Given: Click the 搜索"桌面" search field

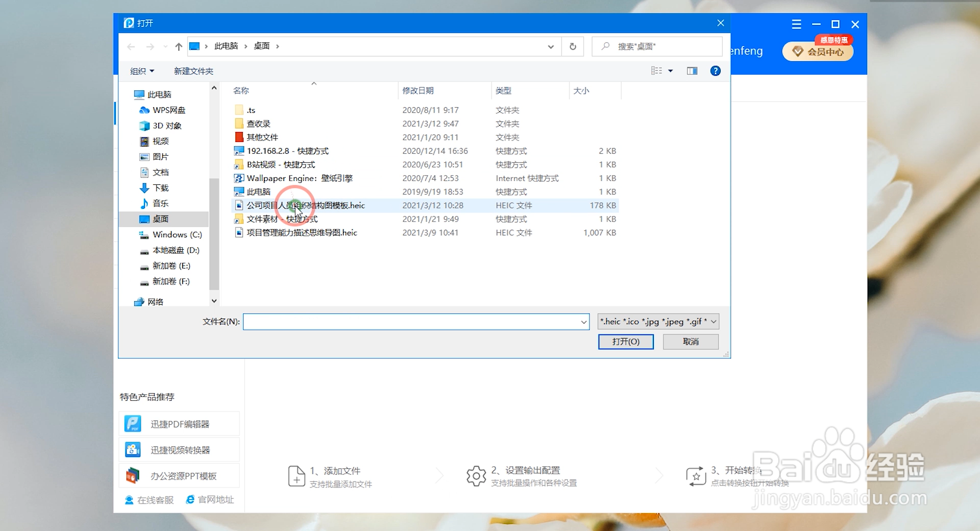Looking at the screenshot, I should [x=657, y=46].
